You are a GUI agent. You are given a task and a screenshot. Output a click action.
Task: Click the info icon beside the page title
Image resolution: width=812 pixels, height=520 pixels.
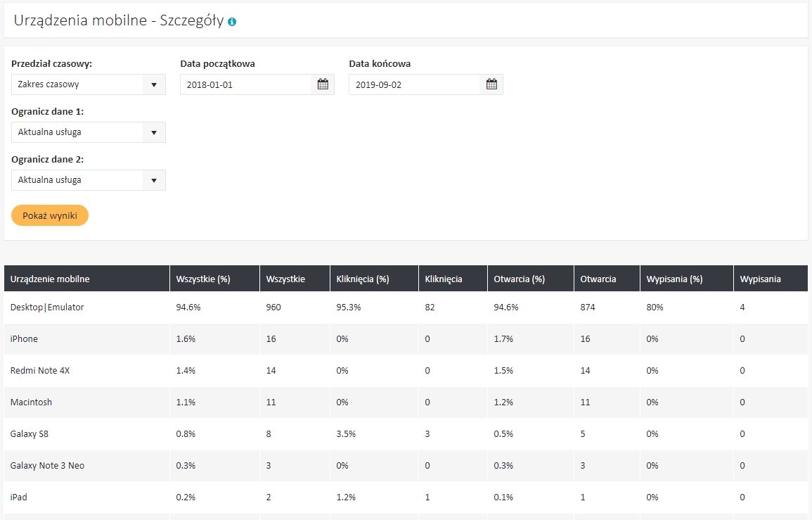coord(232,22)
